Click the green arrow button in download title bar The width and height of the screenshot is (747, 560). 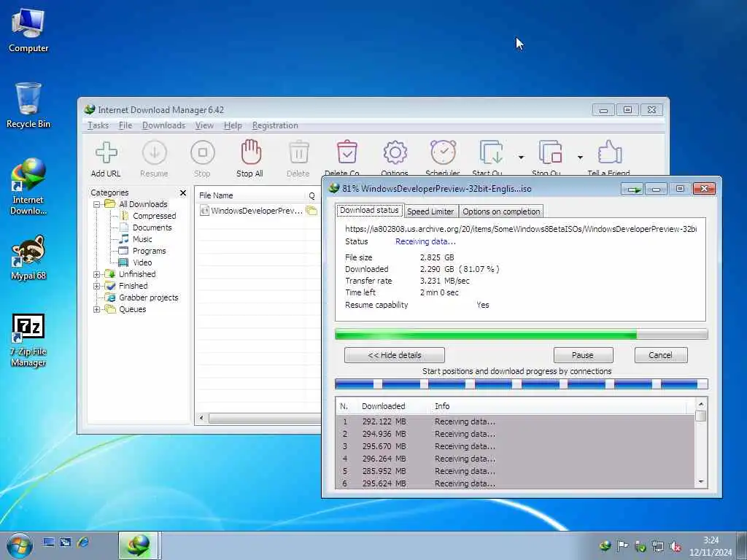(632, 189)
